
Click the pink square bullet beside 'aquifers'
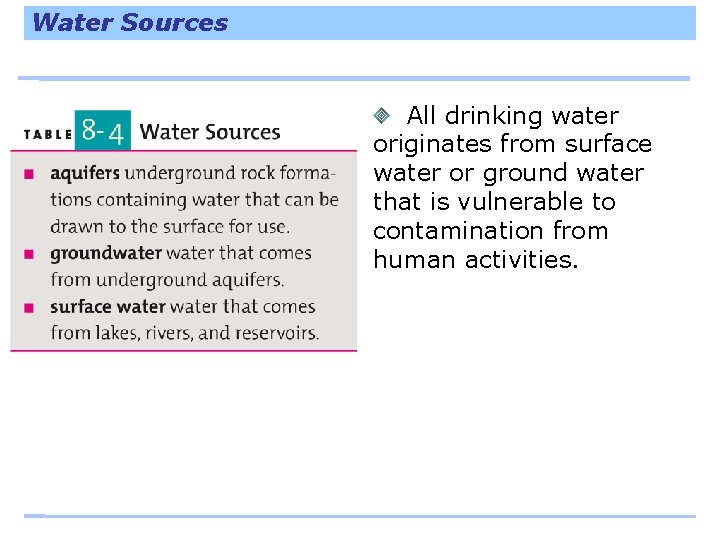29,174
